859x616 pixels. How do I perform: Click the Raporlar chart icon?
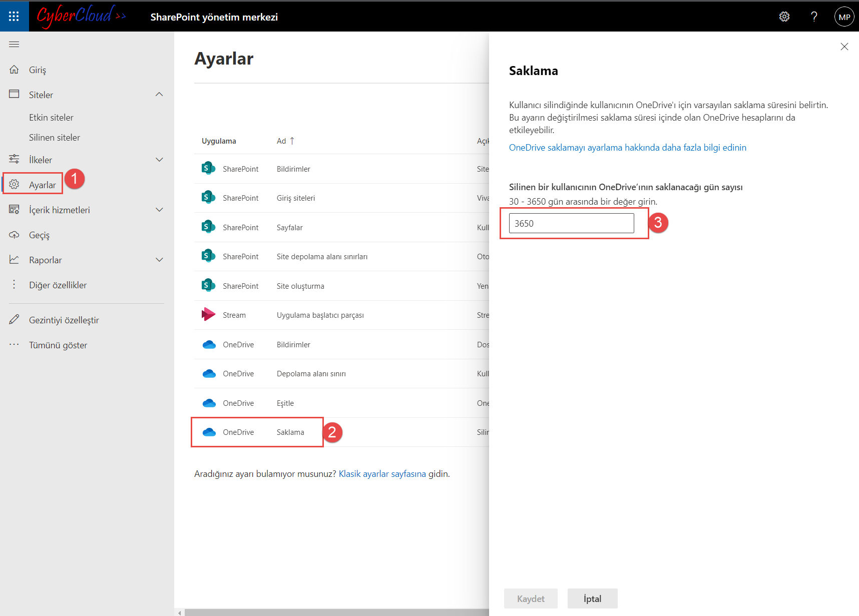14,260
